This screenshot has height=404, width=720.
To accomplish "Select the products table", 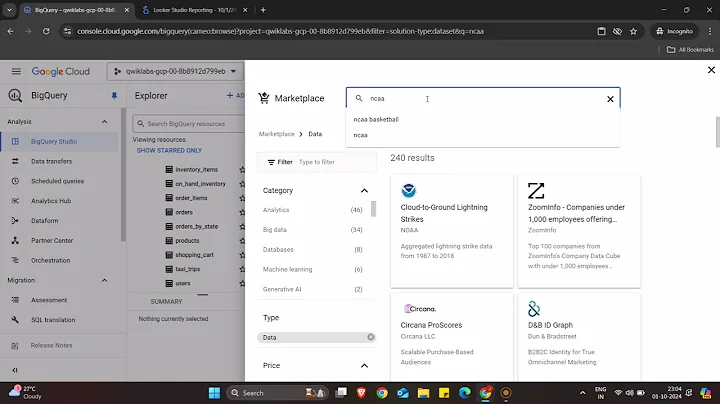I will 187,241.
